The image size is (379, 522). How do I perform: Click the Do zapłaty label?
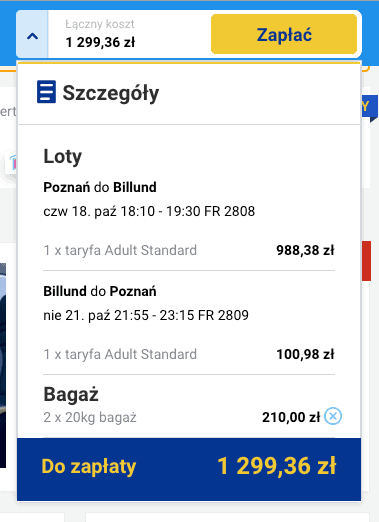click(89, 466)
